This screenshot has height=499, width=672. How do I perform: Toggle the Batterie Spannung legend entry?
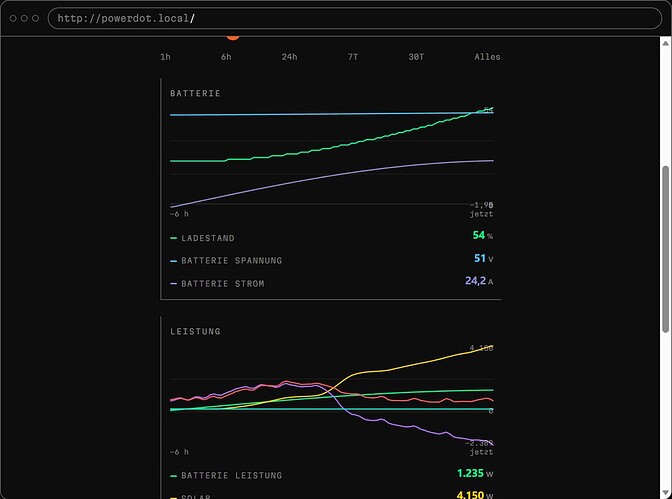pyautogui.click(x=331, y=260)
